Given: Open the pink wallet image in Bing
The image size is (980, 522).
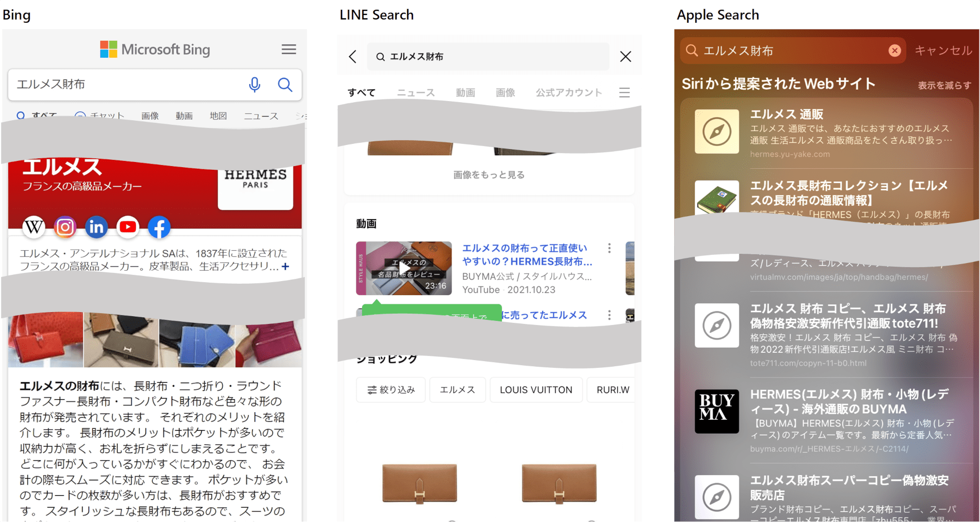Looking at the screenshot, I should (269, 344).
